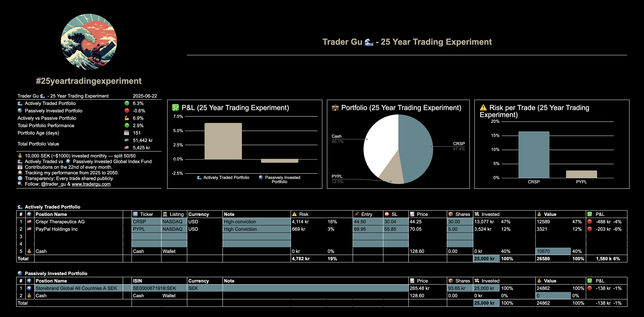The width and height of the screenshot is (644, 317).
Task: Click the Shares box icon in active table
Action: [x=451, y=214]
